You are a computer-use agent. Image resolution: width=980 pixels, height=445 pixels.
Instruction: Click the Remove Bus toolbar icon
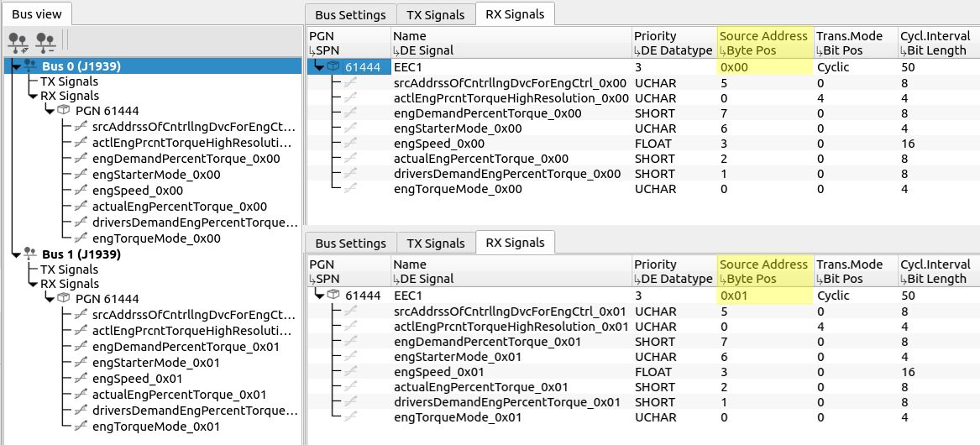click(x=45, y=40)
